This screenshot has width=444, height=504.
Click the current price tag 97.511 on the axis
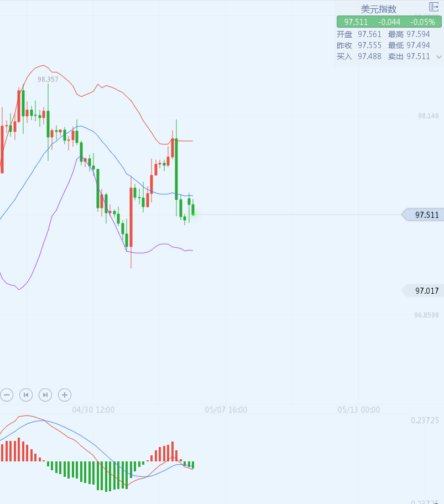[x=424, y=215]
